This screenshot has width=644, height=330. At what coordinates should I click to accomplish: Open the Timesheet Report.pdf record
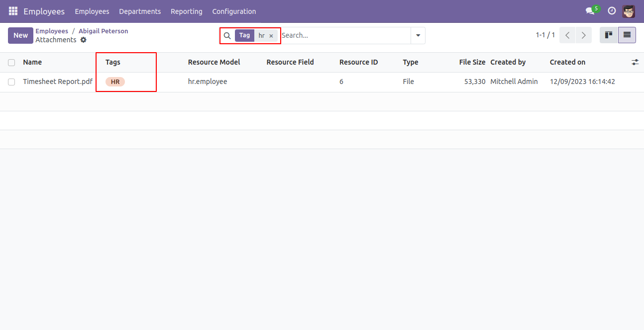[x=58, y=82]
